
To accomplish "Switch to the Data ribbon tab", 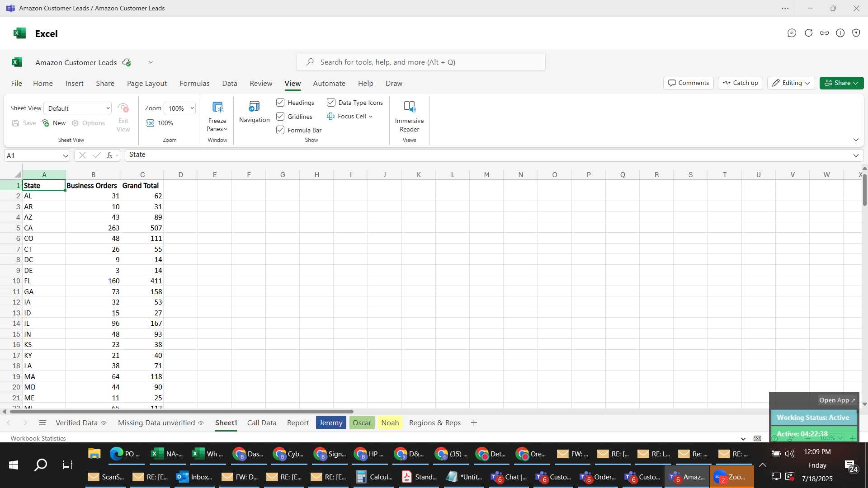I will 230,84.
